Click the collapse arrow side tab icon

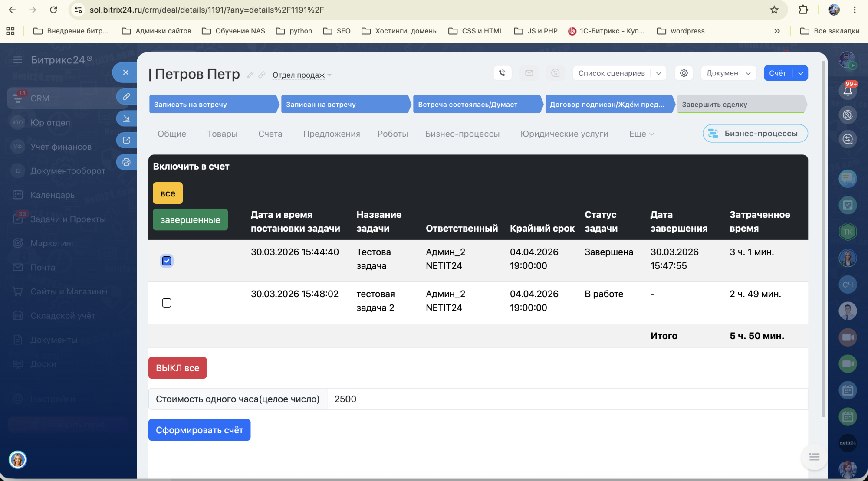(126, 118)
